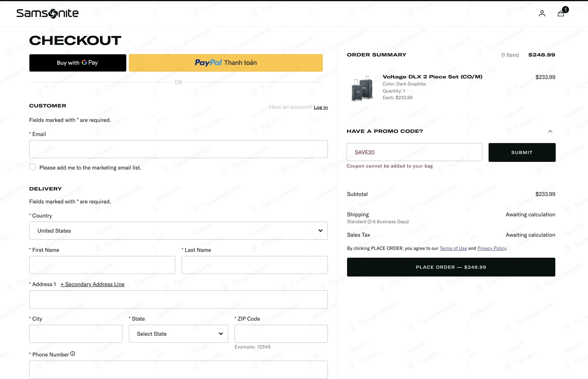Click the Voltage DLX luggage thumbnail
Screen dimensions: 588x379
(x=362, y=88)
